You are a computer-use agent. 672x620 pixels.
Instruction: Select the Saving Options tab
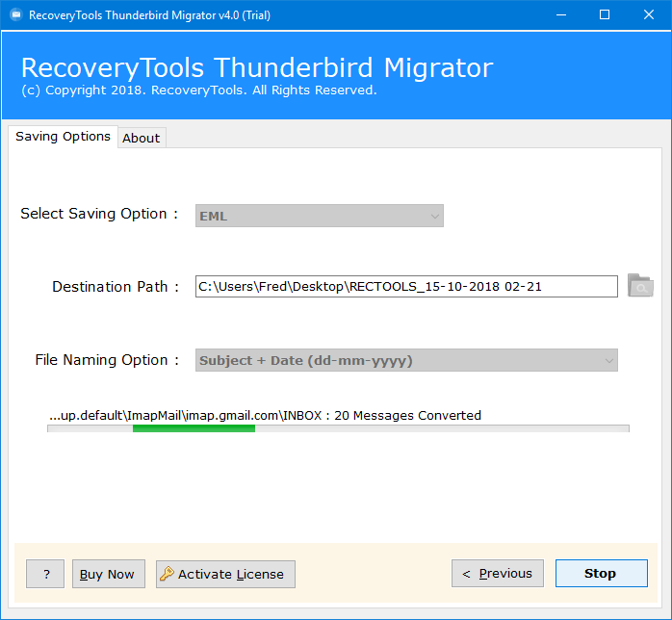point(63,137)
